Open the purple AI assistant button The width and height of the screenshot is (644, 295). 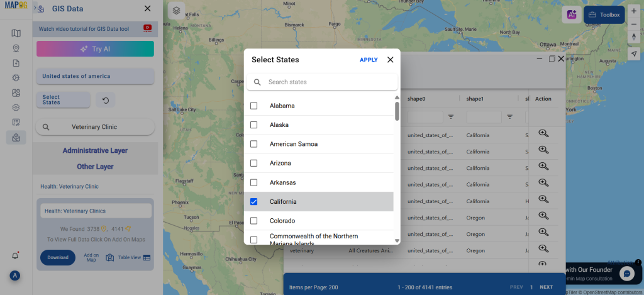pos(571,15)
